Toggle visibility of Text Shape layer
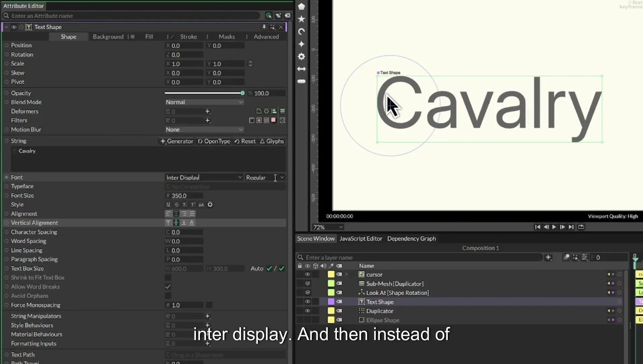 (x=307, y=302)
